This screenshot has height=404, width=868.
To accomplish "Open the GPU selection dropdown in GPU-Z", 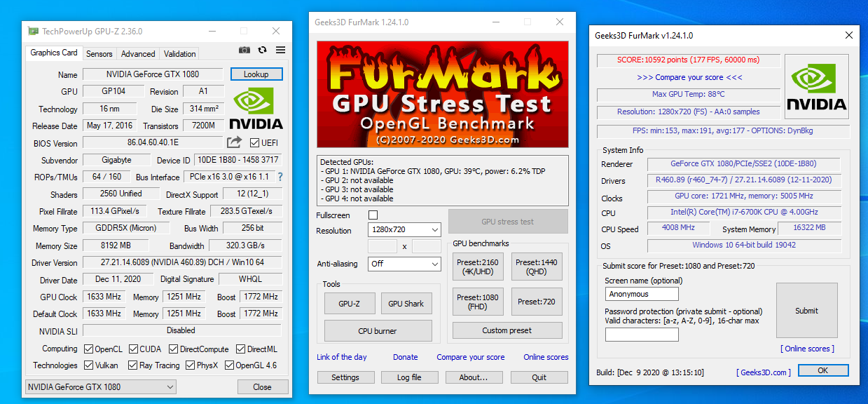I will tap(101, 386).
